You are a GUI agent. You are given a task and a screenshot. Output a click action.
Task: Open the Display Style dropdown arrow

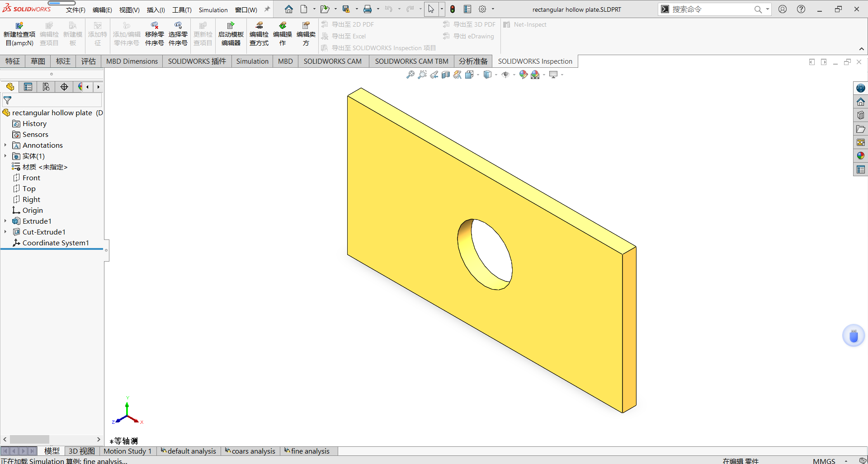(496, 75)
